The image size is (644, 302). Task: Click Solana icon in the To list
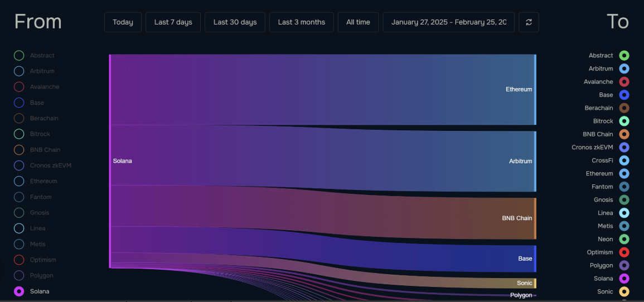click(624, 279)
